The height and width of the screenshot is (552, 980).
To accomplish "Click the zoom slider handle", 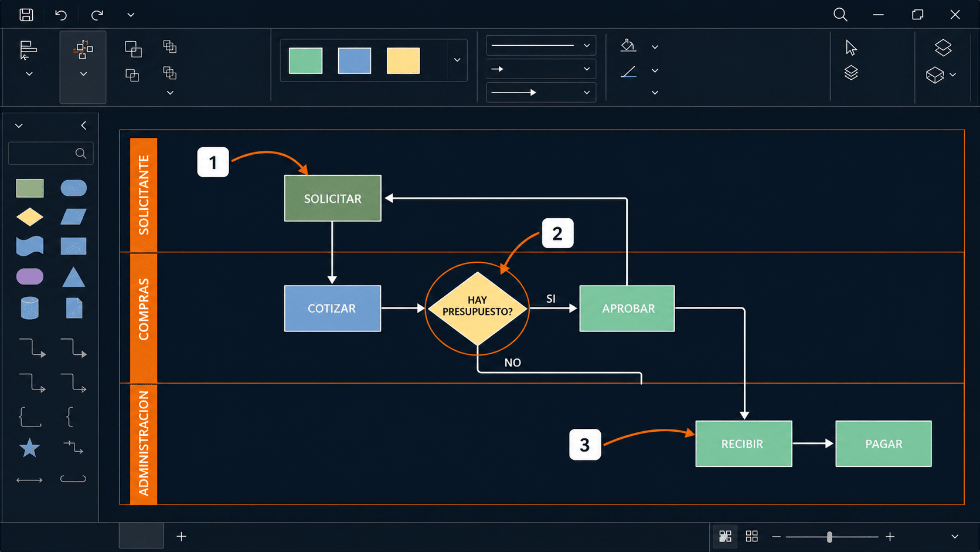I will pos(829,537).
